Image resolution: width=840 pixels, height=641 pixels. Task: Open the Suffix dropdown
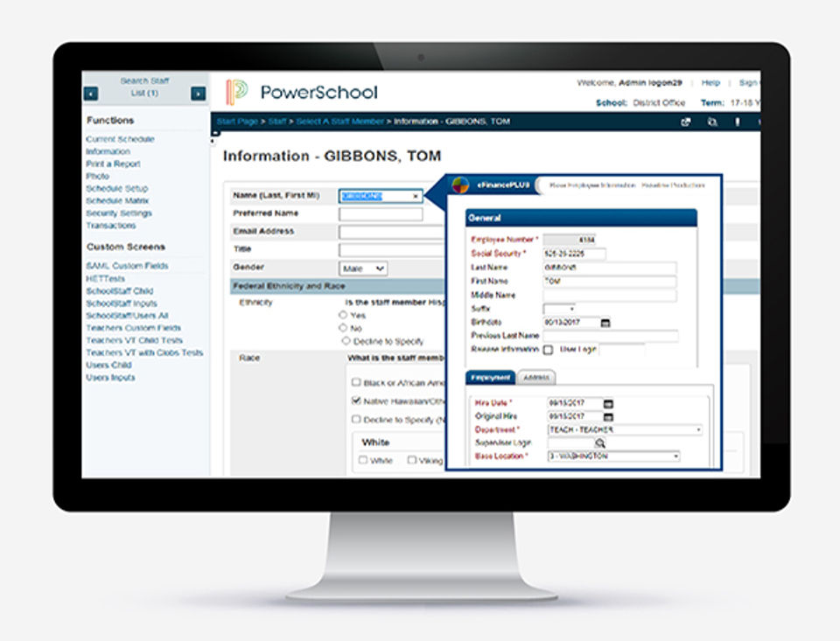click(x=559, y=309)
